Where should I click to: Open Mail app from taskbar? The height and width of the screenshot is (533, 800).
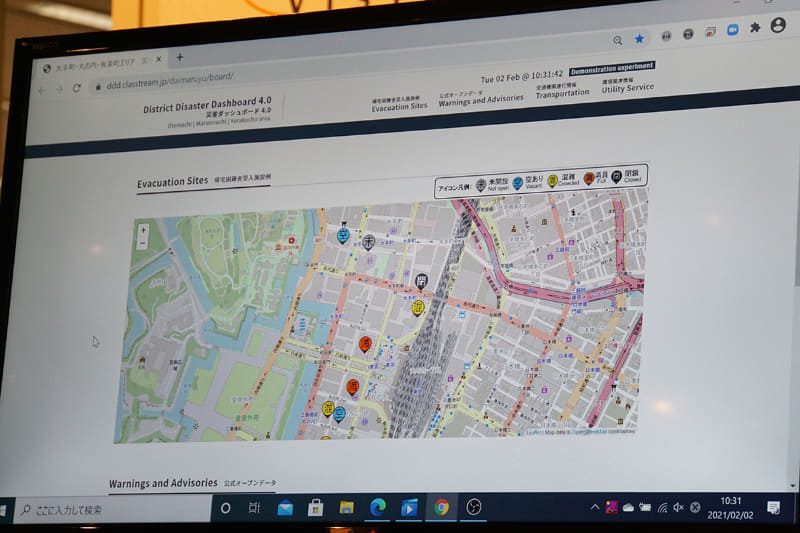285,508
